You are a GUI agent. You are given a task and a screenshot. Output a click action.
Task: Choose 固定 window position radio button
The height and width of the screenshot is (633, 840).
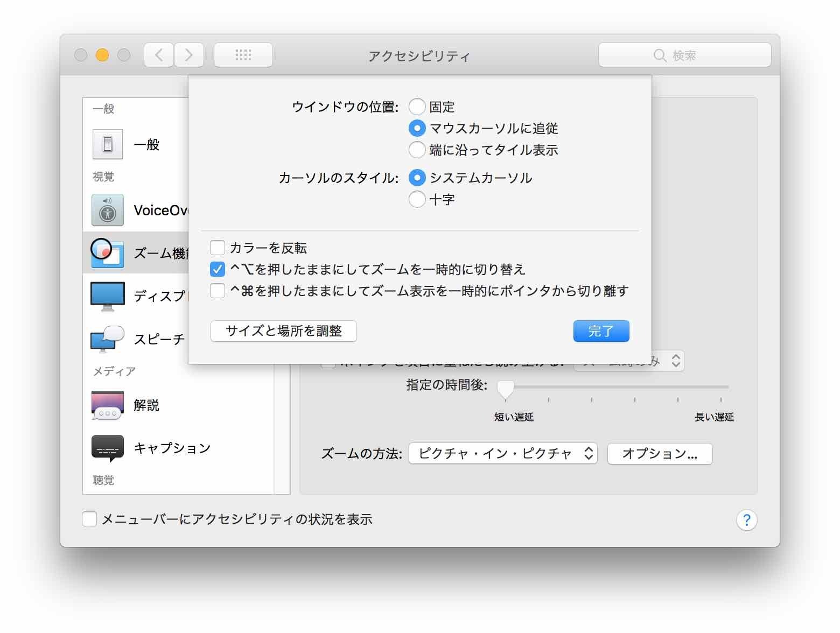tap(417, 107)
